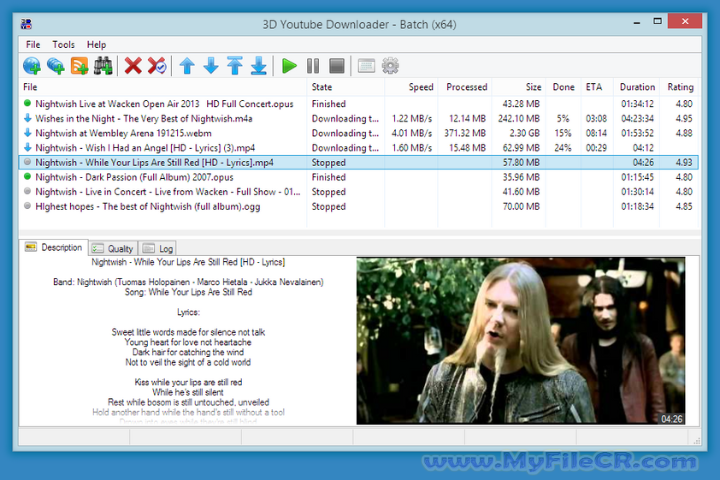The width and height of the screenshot is (720, 480).
Task: Click the binoculars search icon
Action: pyautogui.click(x=103, y=66)
